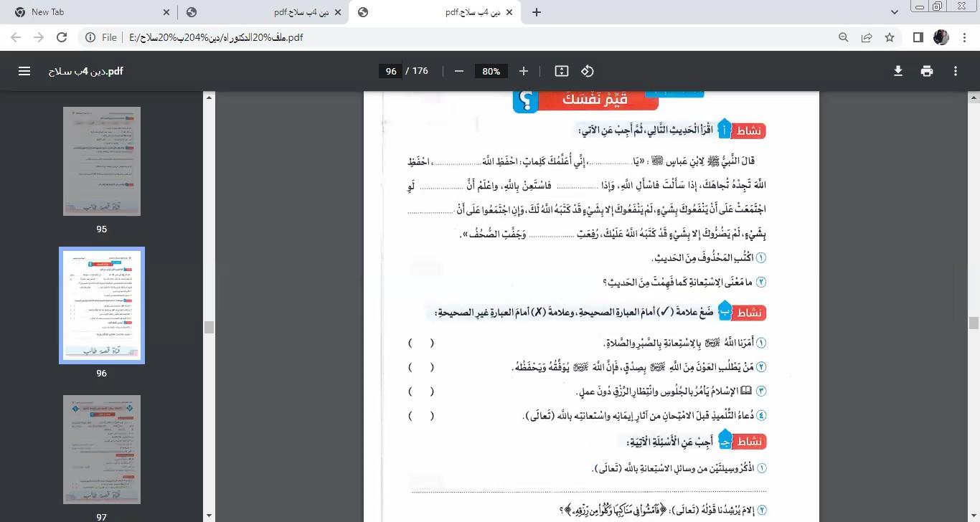Select the page 96 thumbnail

(x=102, y=305)
